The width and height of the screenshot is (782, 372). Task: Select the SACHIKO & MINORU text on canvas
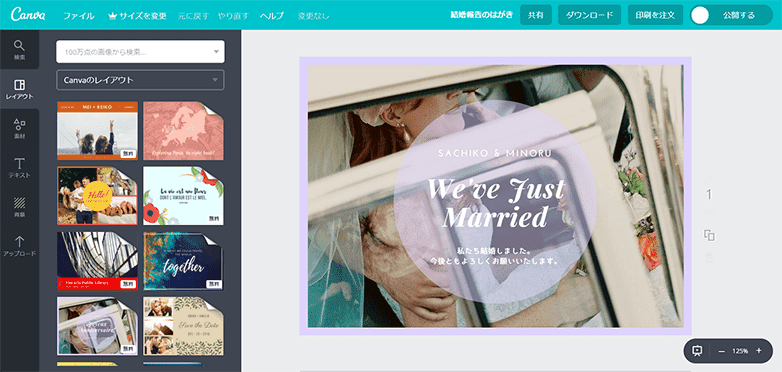[x=495, y=153]
